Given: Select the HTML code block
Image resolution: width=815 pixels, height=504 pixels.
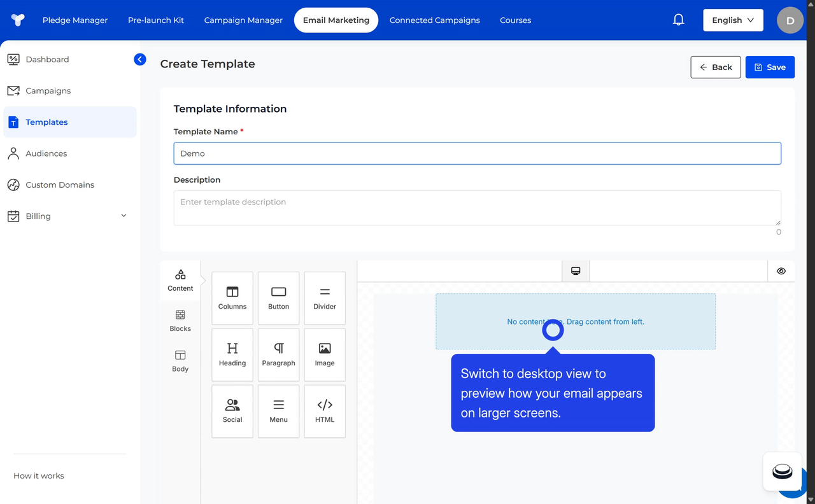Looking at the screenshot, I should click(x=325, y=411).
